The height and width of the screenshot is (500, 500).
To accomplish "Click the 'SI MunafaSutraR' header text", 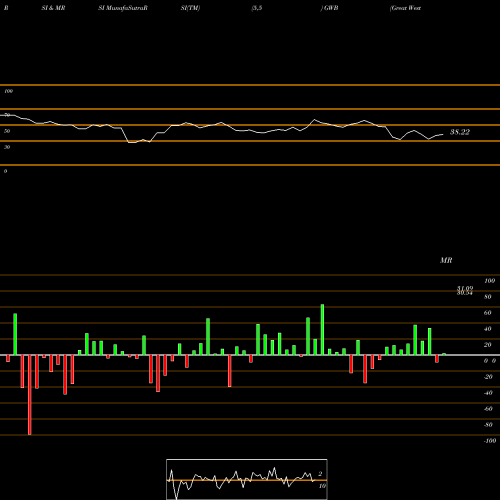I will pyautogui.click(x=123, y=8).
